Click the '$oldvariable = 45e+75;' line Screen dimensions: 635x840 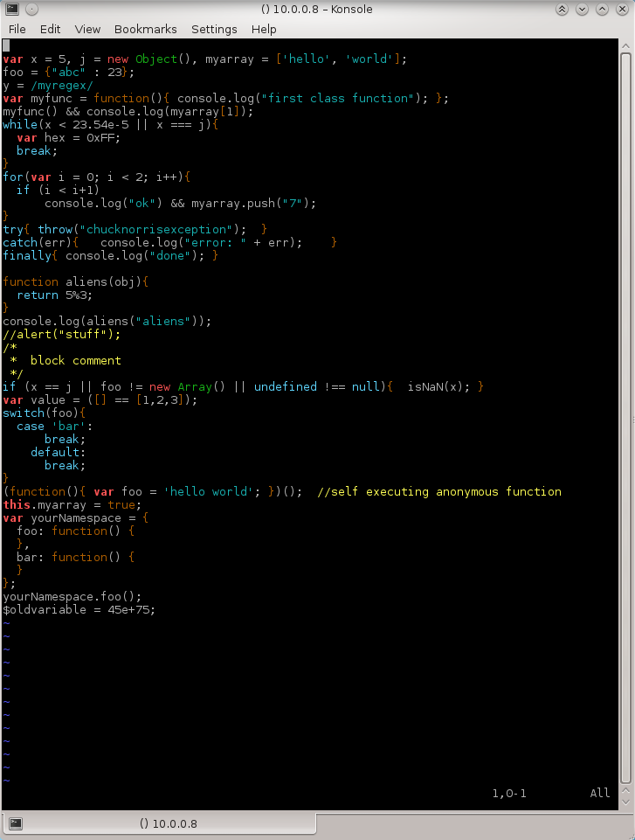pos(79,609)
